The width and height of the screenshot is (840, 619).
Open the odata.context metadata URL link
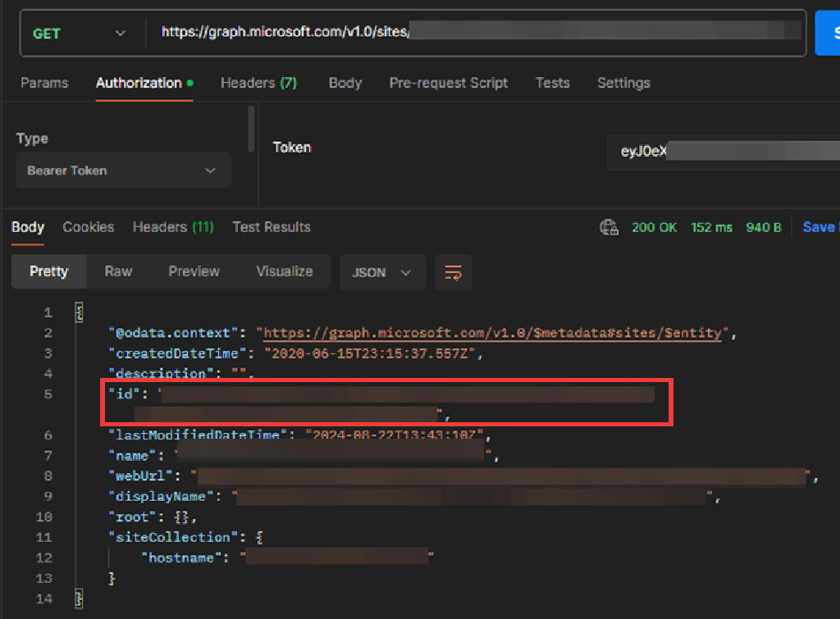click(x=492, y=332)
